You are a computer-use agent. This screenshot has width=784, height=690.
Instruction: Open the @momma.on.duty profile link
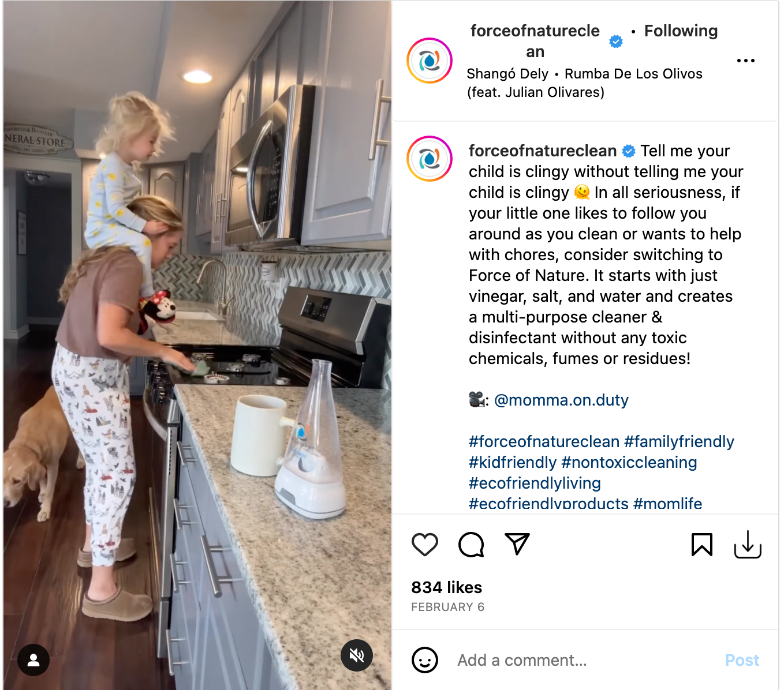[x=561, y=400]
